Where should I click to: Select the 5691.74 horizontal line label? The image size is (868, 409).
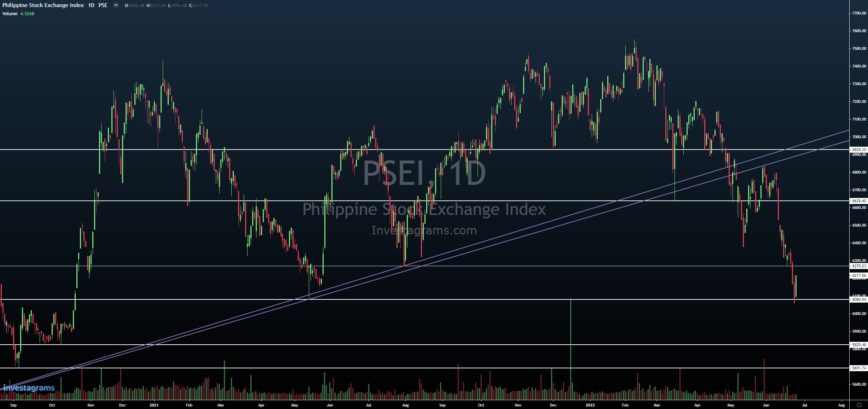[x=859, y=368]
